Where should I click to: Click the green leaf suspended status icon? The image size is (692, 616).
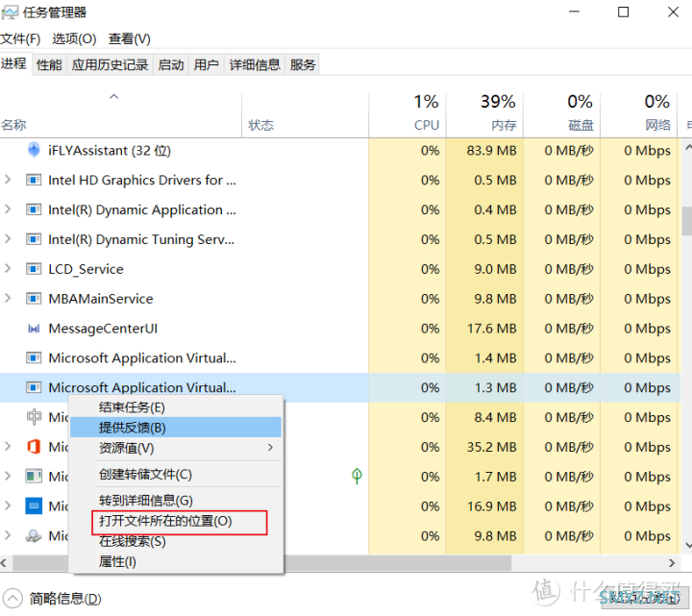pos(357,476)
